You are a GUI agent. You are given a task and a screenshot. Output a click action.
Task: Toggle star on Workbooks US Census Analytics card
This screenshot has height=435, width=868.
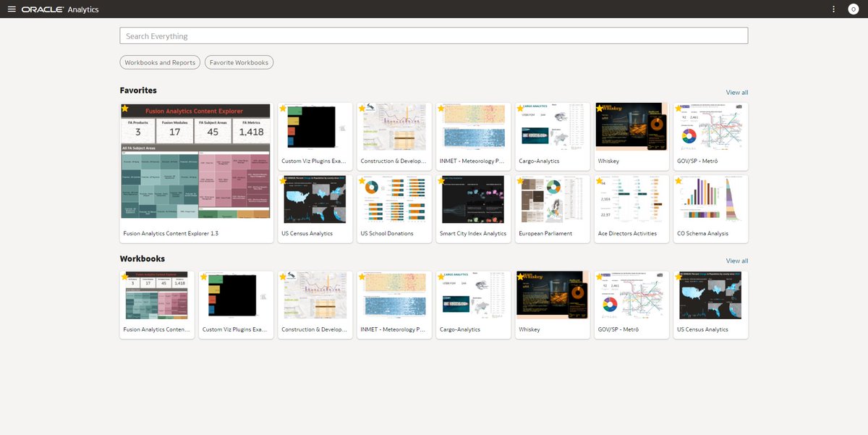tap(678, 276)
